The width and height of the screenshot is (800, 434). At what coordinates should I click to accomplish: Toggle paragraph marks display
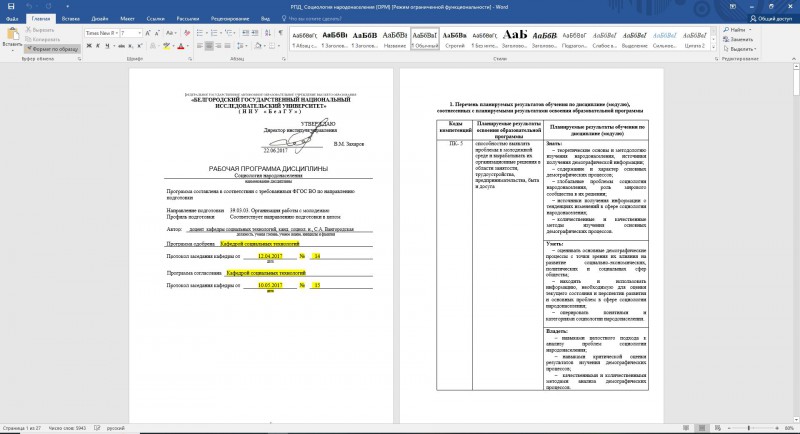tap(281, 33)
